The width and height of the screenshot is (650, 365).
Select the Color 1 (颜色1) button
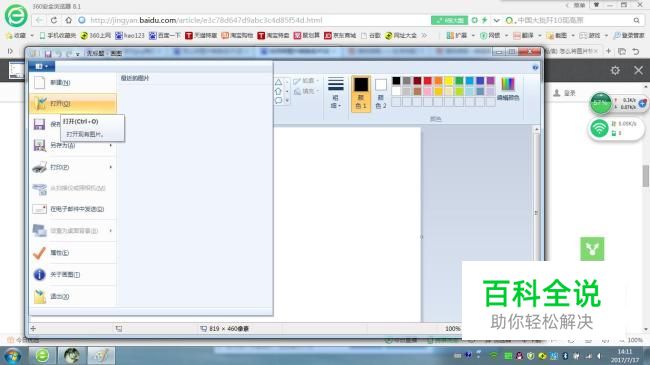(x=361, y=93)
